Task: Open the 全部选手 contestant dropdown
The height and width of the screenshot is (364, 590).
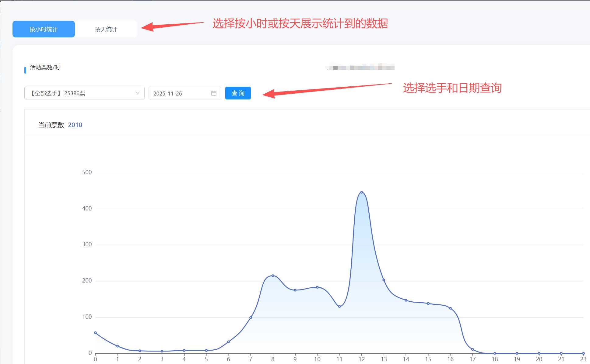Action: (79, 93)
